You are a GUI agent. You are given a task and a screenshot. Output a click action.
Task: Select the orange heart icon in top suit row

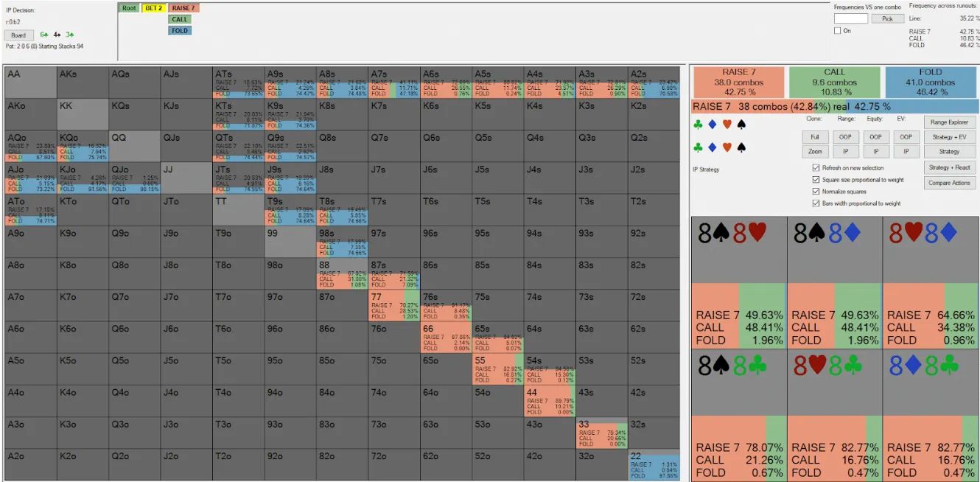[727, 125]
